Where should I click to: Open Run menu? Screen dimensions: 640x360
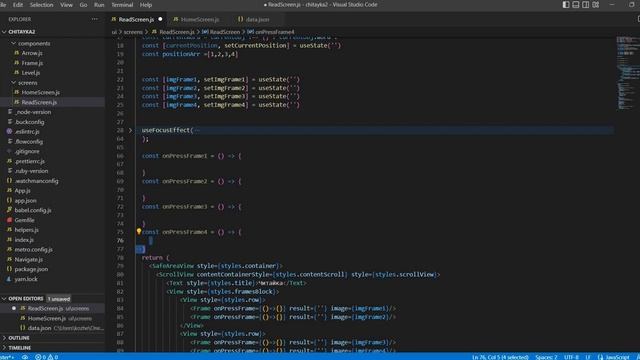pos(99,5)
